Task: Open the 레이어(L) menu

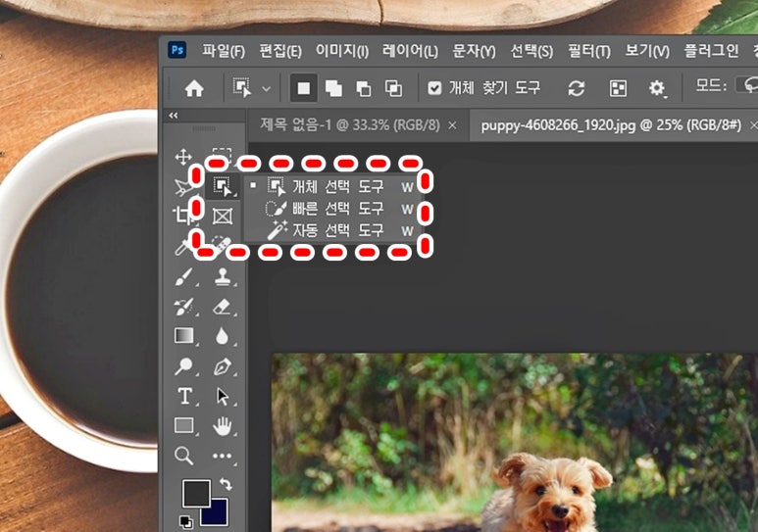Action: coord(410,50)
